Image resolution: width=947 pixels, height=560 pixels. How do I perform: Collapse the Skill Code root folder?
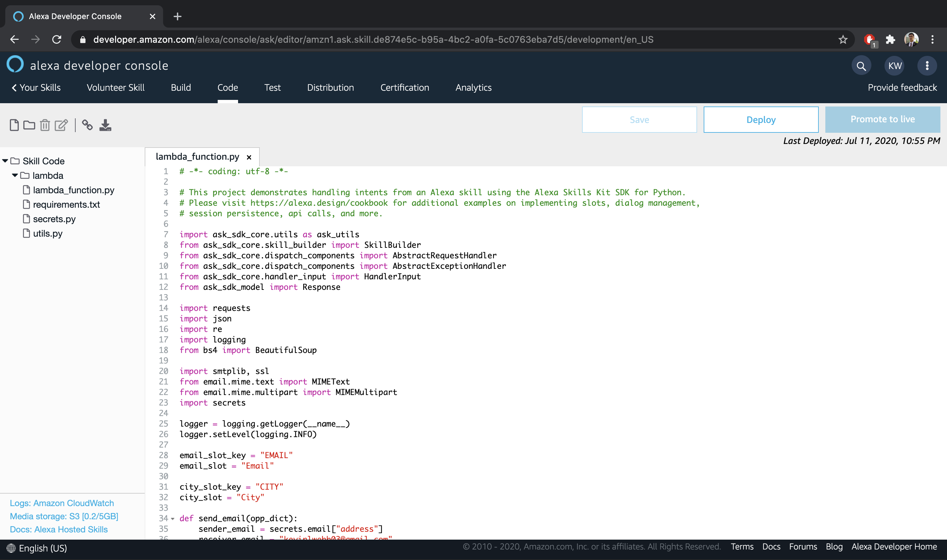point(5,161)
